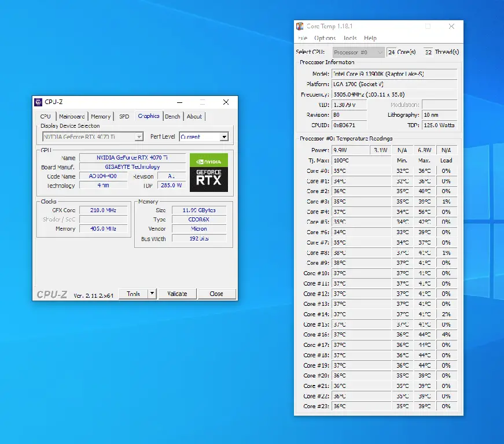The image size is (504, 444).
Task: Minimize the CPU-Z window
Action: 180,102
